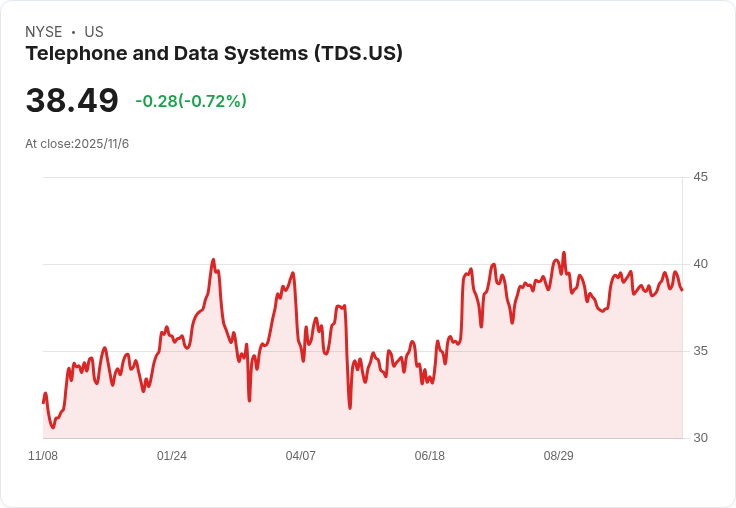The image size is (736, 508).
Task: Click the chart spike above 40 after 01/24
Action: pyautogui.click(x=213, y=259)
